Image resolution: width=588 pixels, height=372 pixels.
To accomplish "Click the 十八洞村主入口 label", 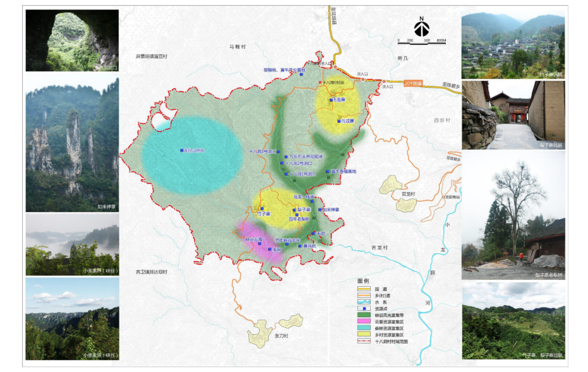I will click(319, 64).
